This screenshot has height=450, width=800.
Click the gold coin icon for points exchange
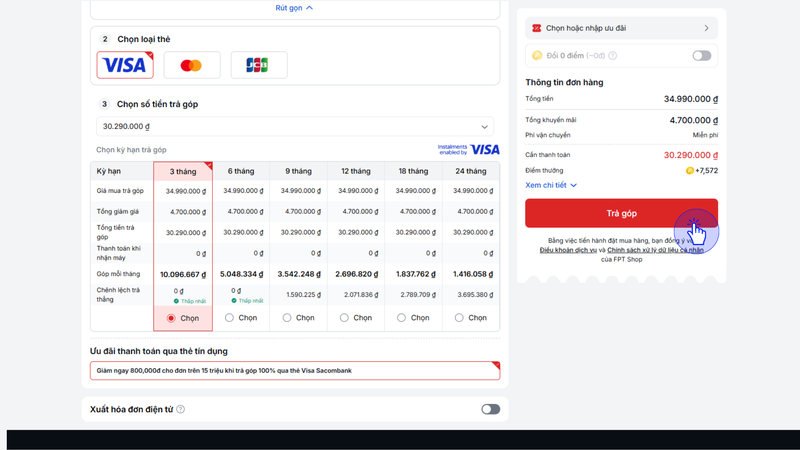[x=537, y=56]
